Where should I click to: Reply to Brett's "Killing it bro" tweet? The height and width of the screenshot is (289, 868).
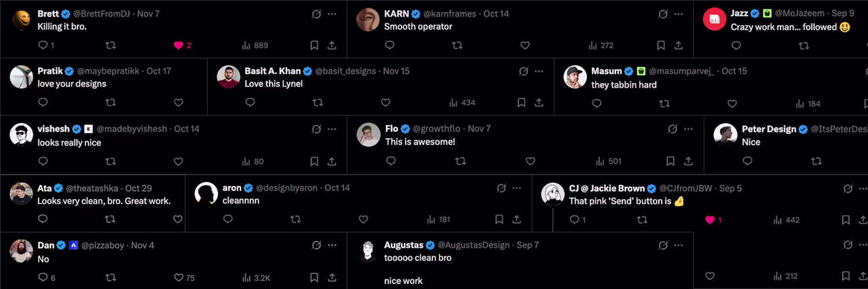click(x=43, y=45)
